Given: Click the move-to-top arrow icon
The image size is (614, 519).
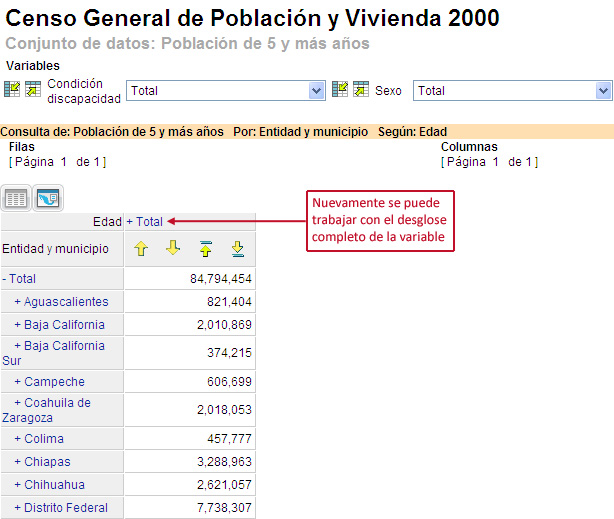Looking at the screenshot, I should [x=205, y=249].
